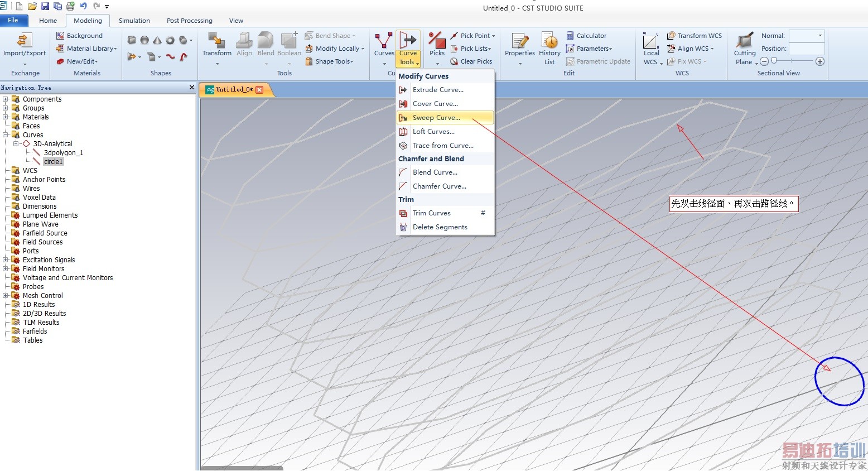The height and width of the screenshot is (471, 868).
Task: Click Transform WCS
Action: point(695,36)
